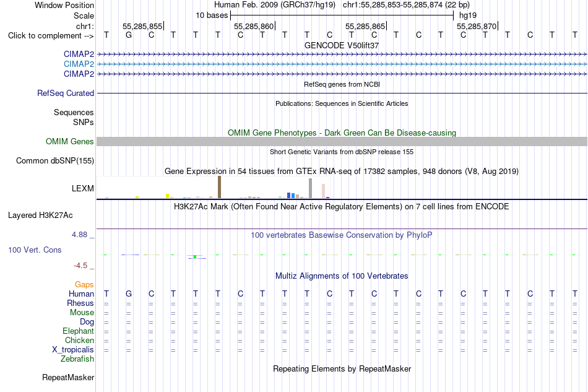Click the SNPs track label
Viewport: 588px width, 392px height.
tap(84, 122)
